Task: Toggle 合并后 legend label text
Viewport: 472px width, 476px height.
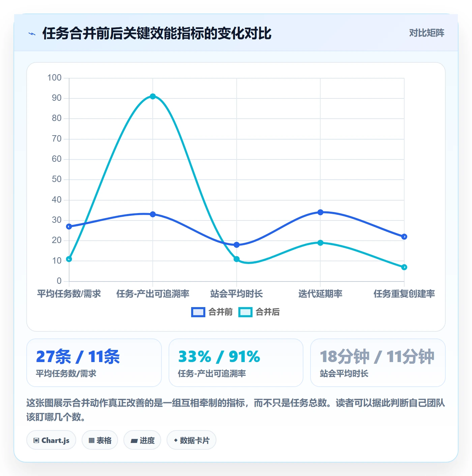Action: (x=268, y=312)
